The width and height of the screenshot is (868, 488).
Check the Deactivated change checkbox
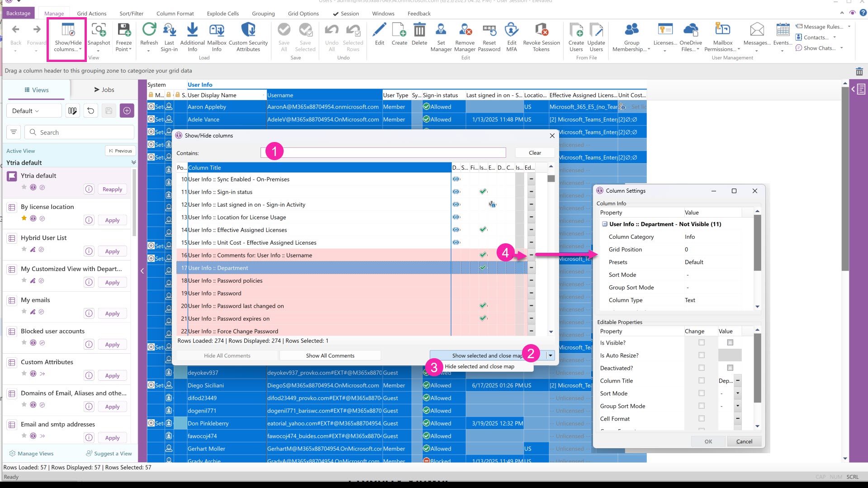coord(702,368)
